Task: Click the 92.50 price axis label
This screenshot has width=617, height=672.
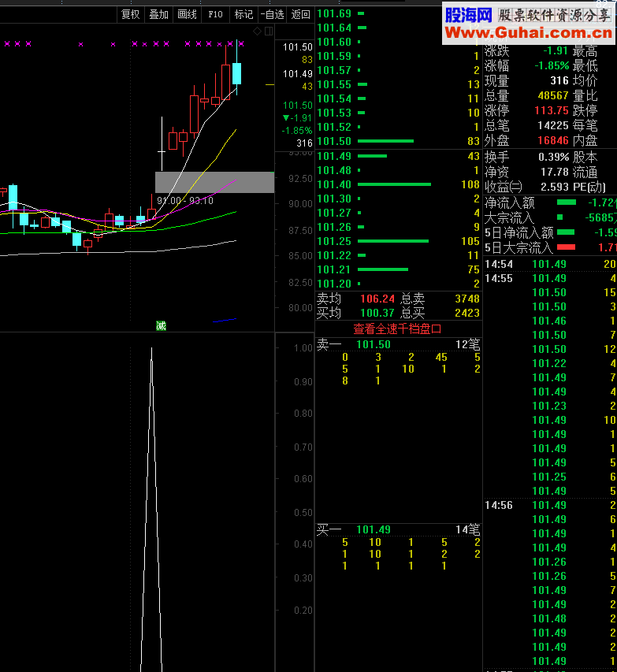Action: point(300,179)
